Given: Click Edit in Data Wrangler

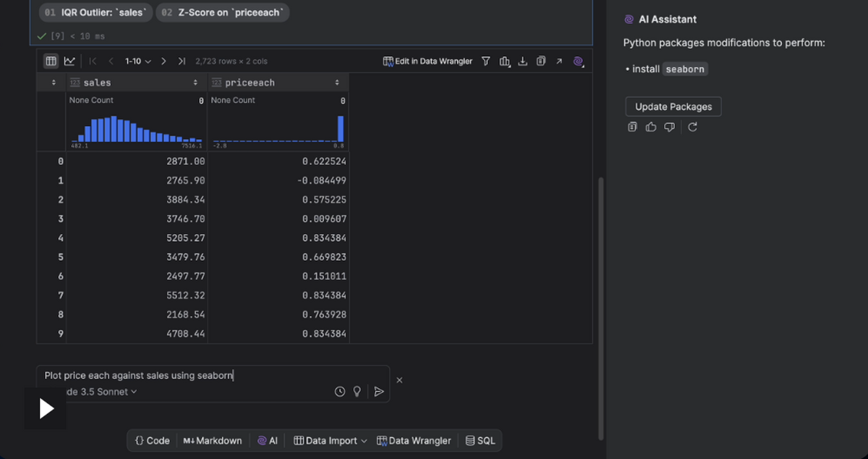Looking at the screenshot, I should tap(427, 62).
